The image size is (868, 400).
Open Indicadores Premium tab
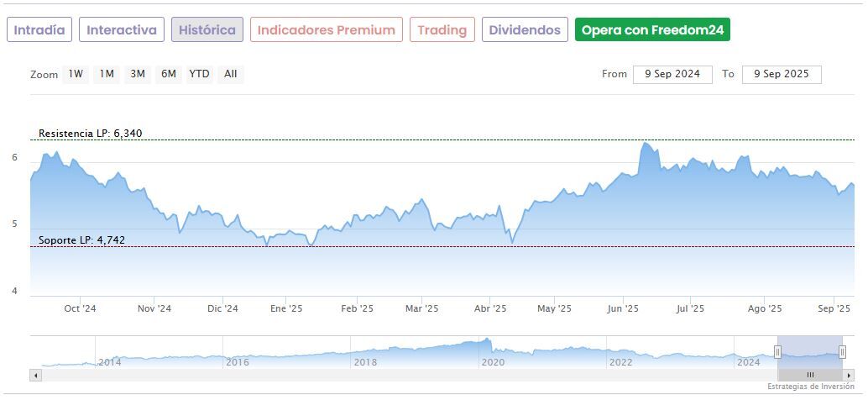pos(326,30)
